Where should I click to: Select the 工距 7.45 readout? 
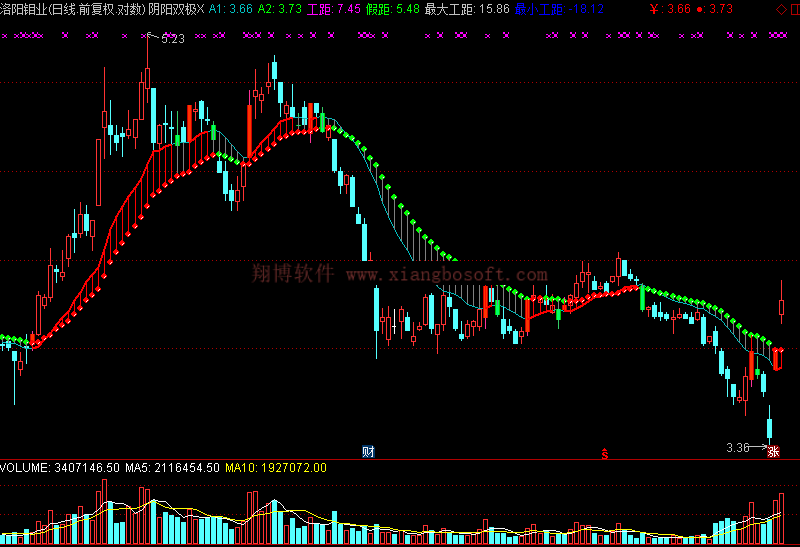[x=333, y=9]
